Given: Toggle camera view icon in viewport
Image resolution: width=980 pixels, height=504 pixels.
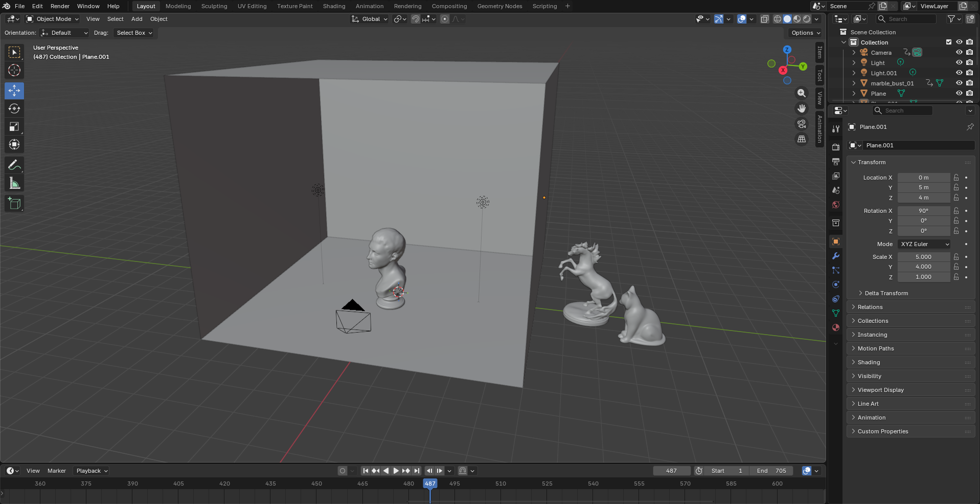Looking at the screenshot, I should coord(802,124).
